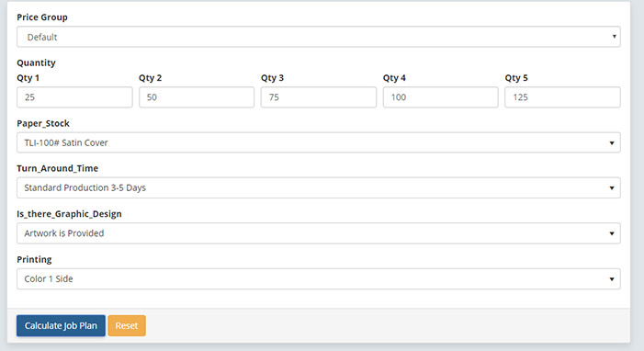The width and height of the screenshot is (644, 351).
Task: Click the caret arrow of Turn_Around_Time select
Action: pos(612,188)
